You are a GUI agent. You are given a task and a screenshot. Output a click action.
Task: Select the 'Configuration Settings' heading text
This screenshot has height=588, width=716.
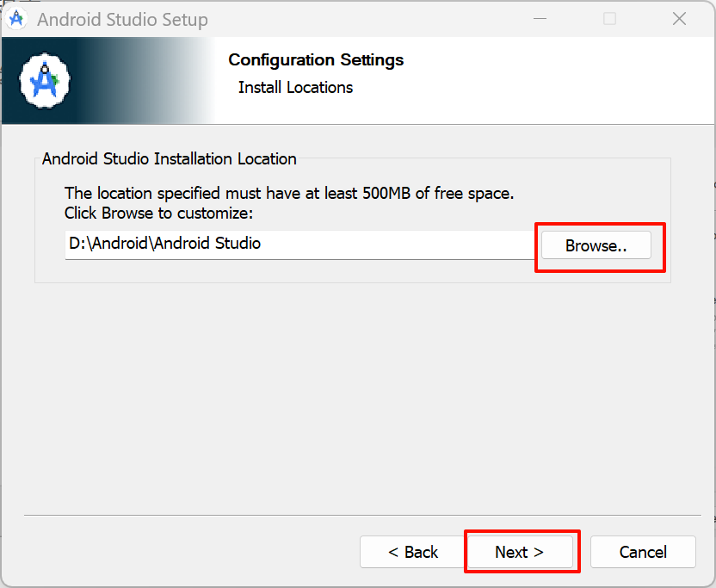(316, 60)
